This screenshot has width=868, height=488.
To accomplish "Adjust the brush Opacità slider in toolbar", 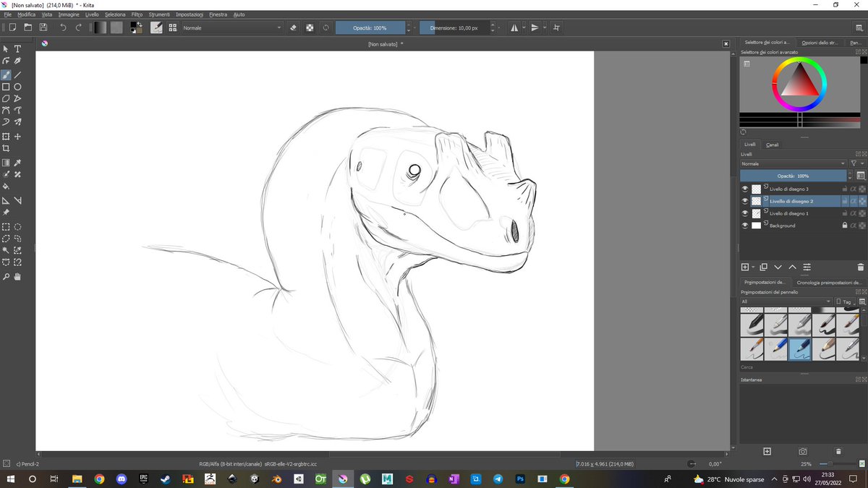I will click(x=370, y=27).
